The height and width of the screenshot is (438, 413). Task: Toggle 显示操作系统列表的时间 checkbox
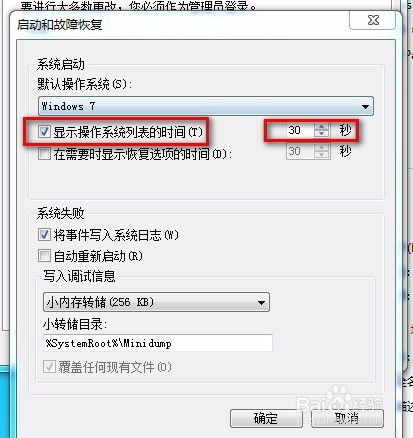point(44,132)
